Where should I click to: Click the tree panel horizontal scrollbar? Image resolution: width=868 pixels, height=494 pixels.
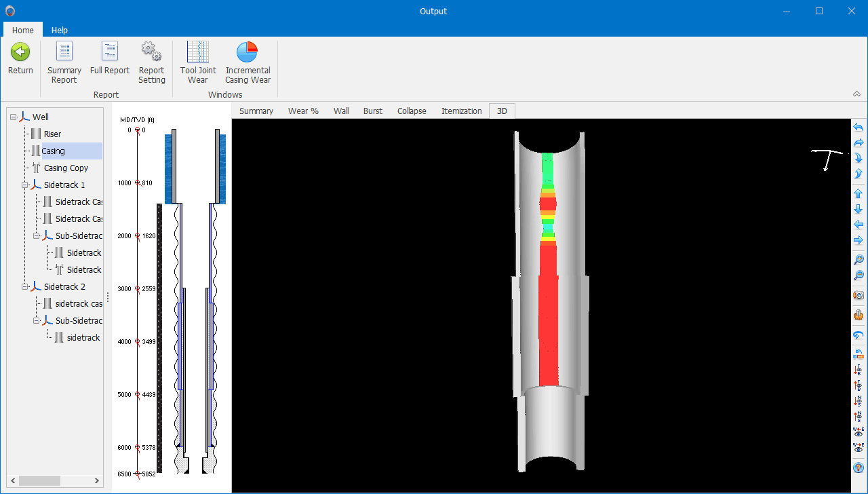coord(41,480)
